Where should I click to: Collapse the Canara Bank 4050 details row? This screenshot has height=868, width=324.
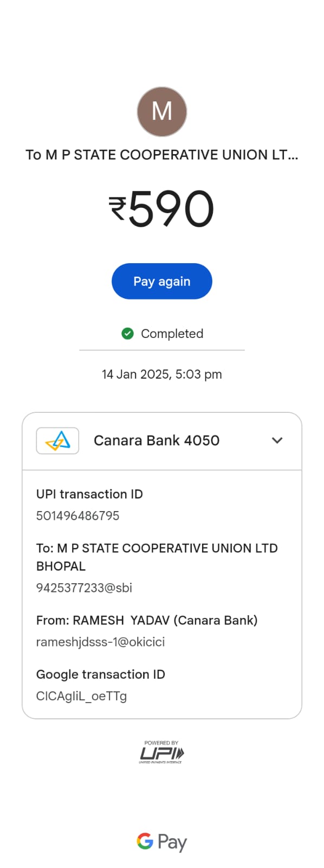(162, 441)
